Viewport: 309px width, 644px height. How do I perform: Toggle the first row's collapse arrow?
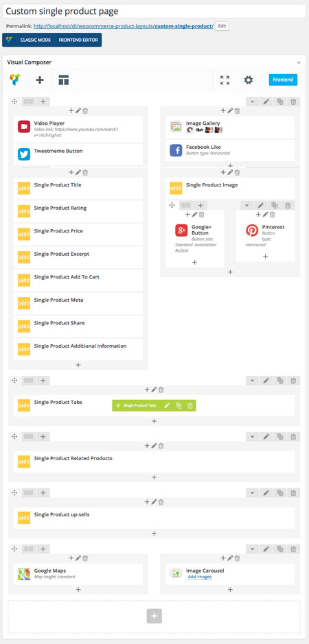coord(253,102)
